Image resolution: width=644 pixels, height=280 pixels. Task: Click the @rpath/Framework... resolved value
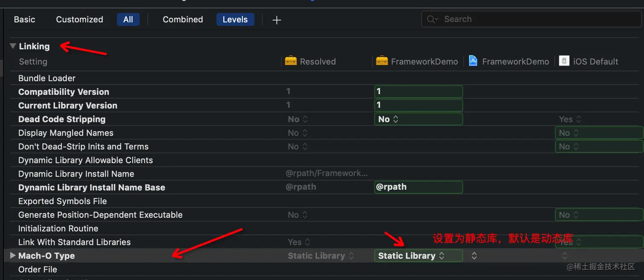(327, 173)
